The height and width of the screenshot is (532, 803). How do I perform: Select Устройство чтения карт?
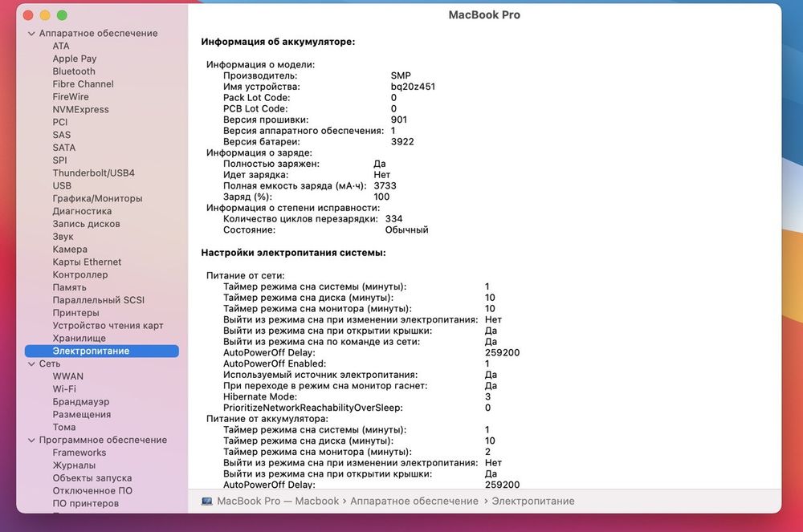click(x=108, y=326)
